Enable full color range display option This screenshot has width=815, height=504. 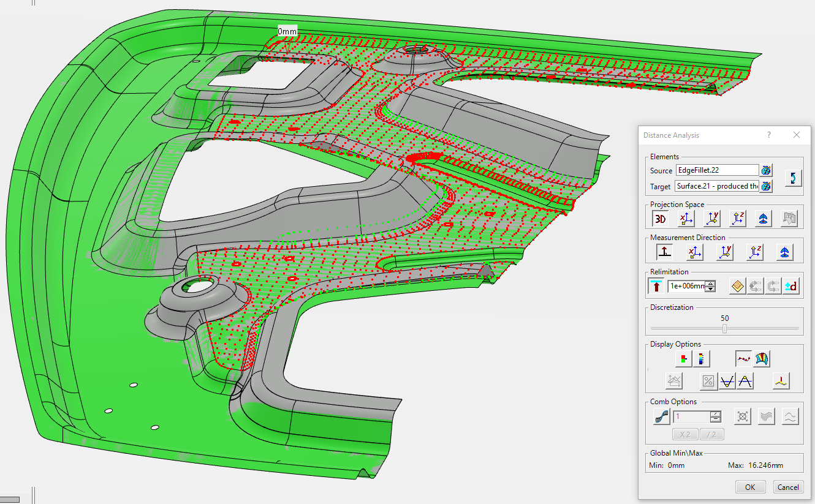pos(702,359)
